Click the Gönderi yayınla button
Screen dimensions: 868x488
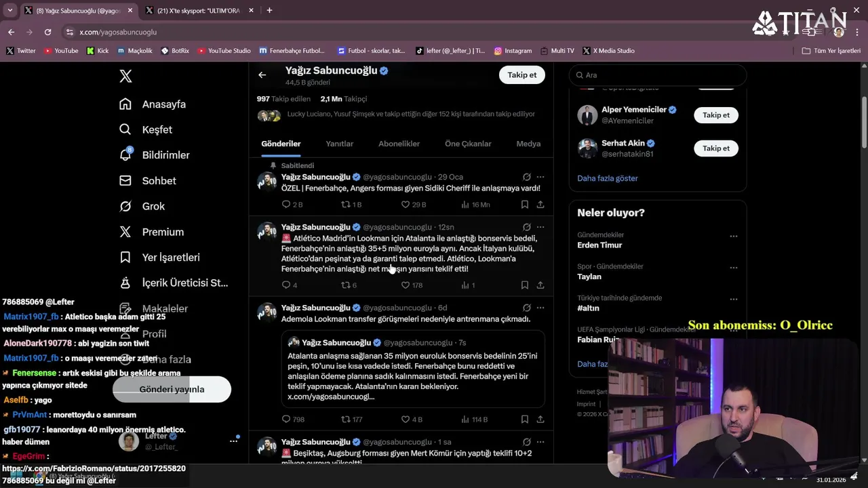[x=172, y=389]
